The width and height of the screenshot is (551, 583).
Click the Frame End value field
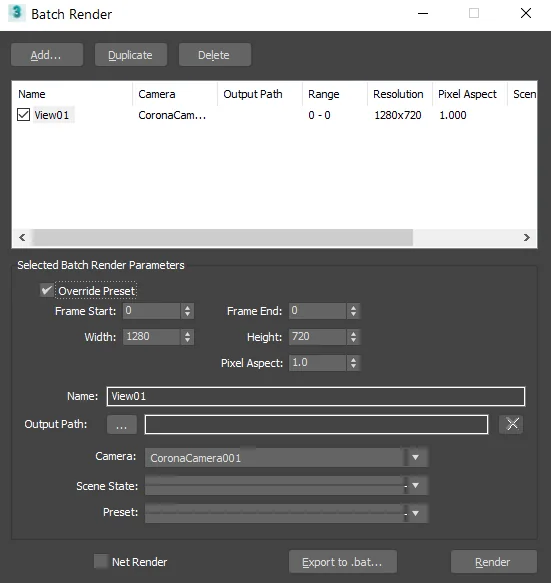(x=318, y=311)
